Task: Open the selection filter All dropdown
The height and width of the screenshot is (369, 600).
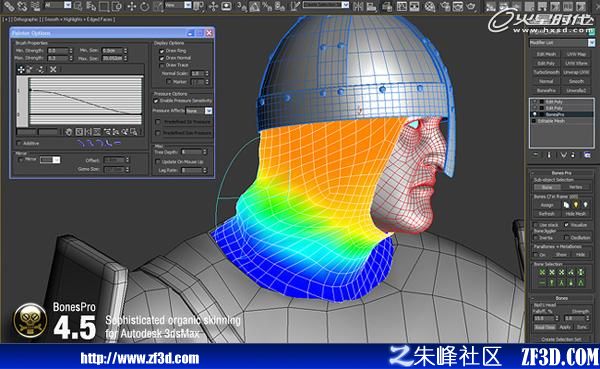Action: click(58, 5)
